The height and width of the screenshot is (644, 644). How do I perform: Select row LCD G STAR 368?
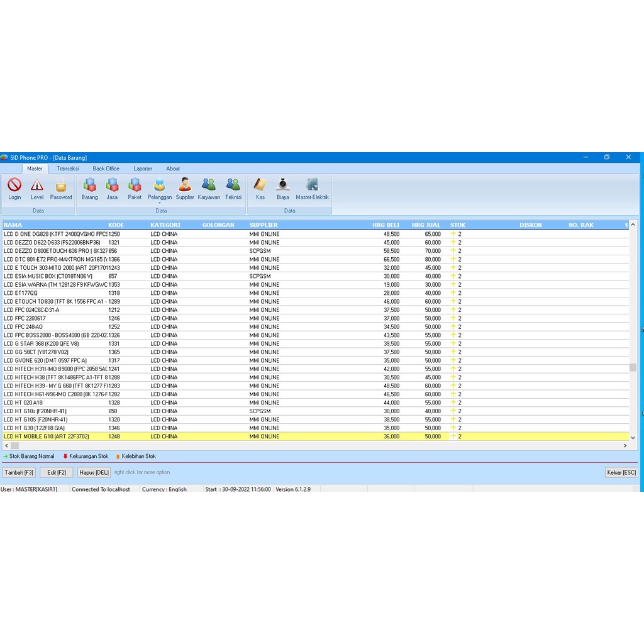[x=316, y=343]
